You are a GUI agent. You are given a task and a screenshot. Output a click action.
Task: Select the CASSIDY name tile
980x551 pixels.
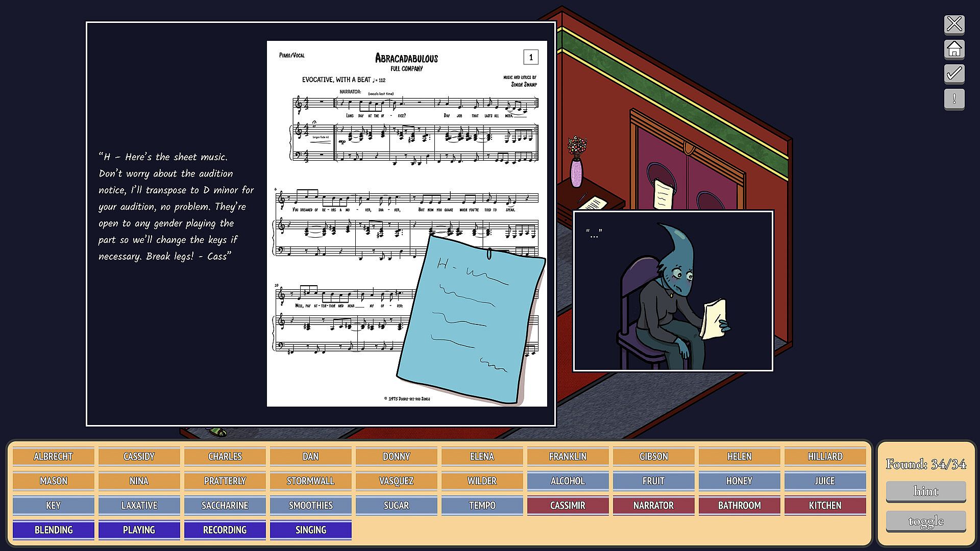coord(139,456)
